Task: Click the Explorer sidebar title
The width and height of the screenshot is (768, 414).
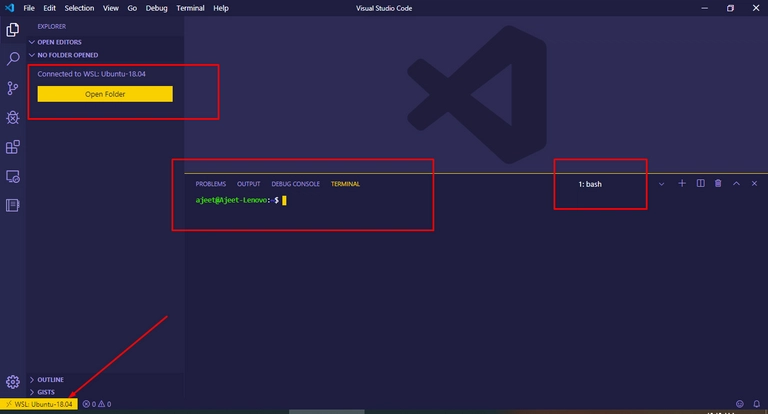Action: tap(51, 26)
